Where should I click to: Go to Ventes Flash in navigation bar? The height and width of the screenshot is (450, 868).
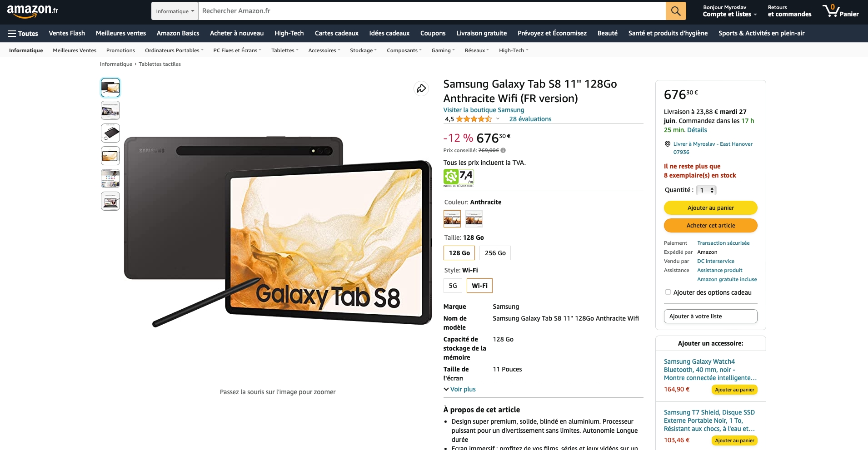pos(67,33)
